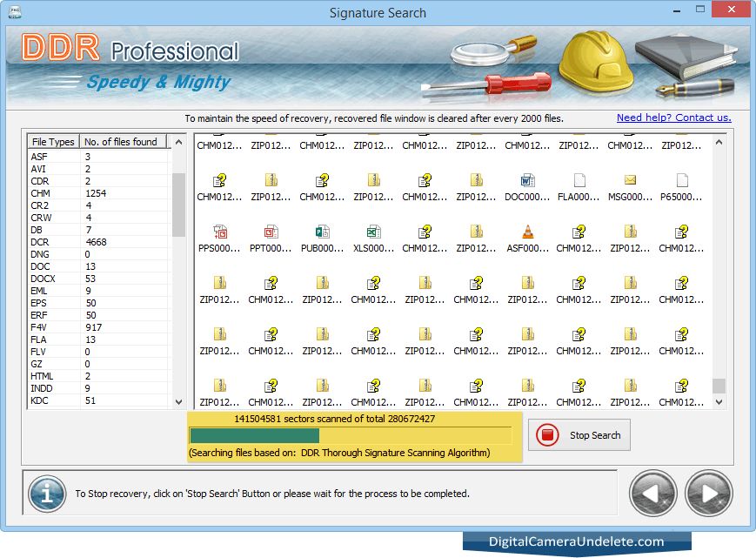Screen dimensions: 756x558
Task: Select the XLS000 Excel file icon
Action: pyautogui.click(x=373, y=232)
